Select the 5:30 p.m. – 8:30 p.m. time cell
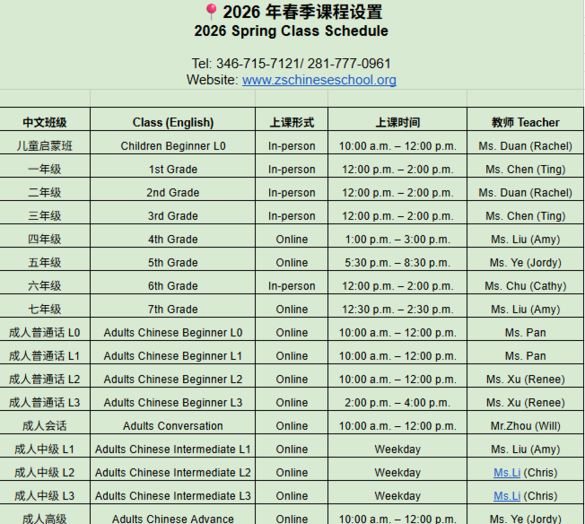585x524 pixels. click(397, 259)
